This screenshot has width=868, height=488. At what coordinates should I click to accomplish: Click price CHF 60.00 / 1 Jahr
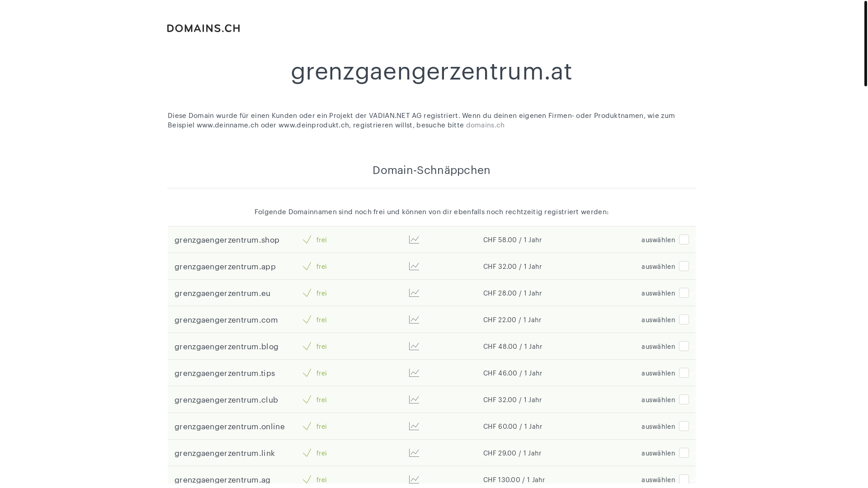[513, 427]
